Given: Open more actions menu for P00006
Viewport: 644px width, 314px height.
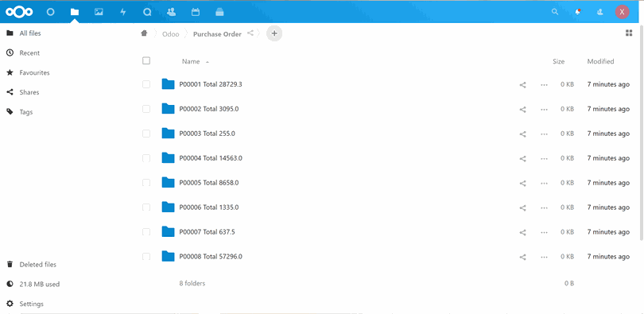Looking at the screenshot, I should (x=544, y=208).
